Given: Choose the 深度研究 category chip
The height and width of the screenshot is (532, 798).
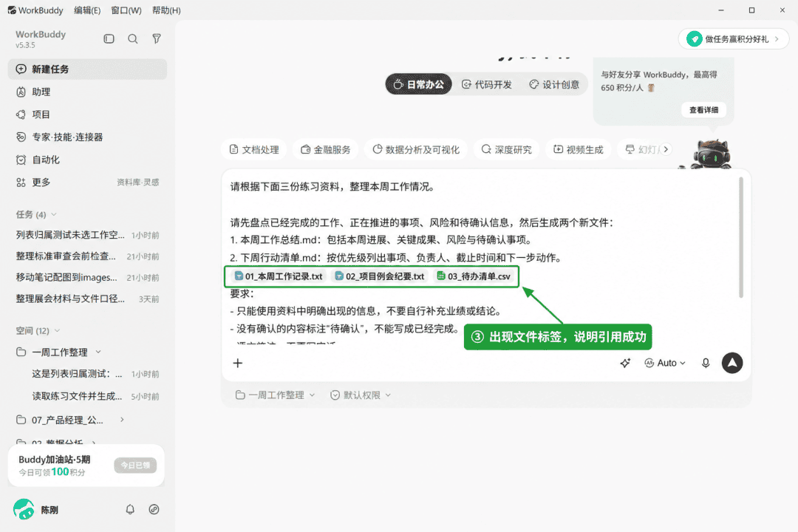Looking at the screenshot, I should (x=506, y=150).
